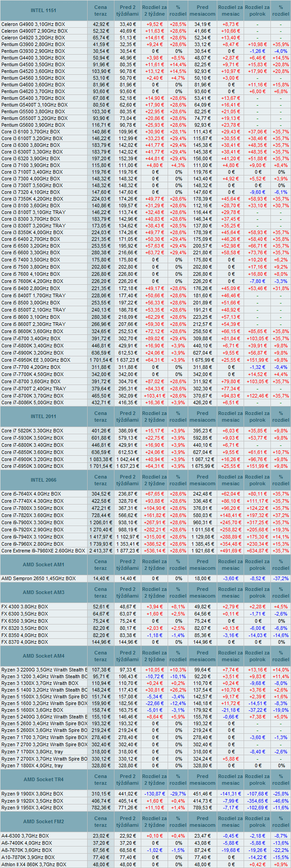This screenshot has width=291, height=868.
Task: Click the -19,68 € monthly difference for A8-7670K
Action: click(231, 850)
